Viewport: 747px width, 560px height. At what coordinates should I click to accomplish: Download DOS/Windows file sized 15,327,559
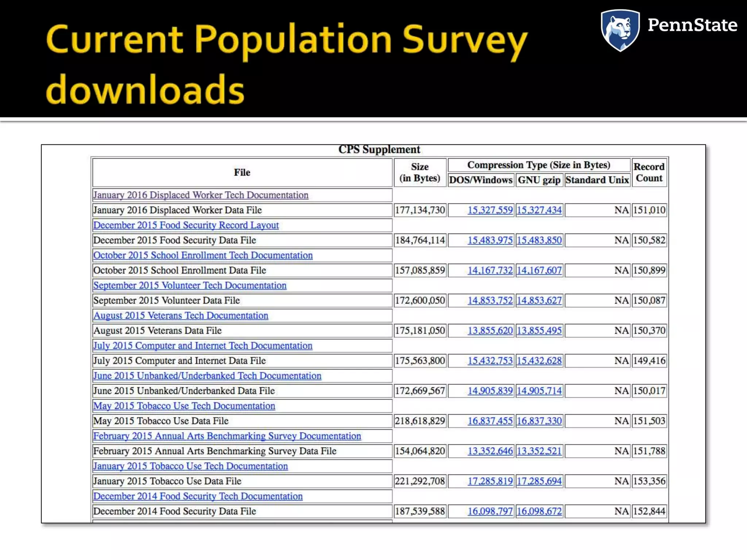490,210
